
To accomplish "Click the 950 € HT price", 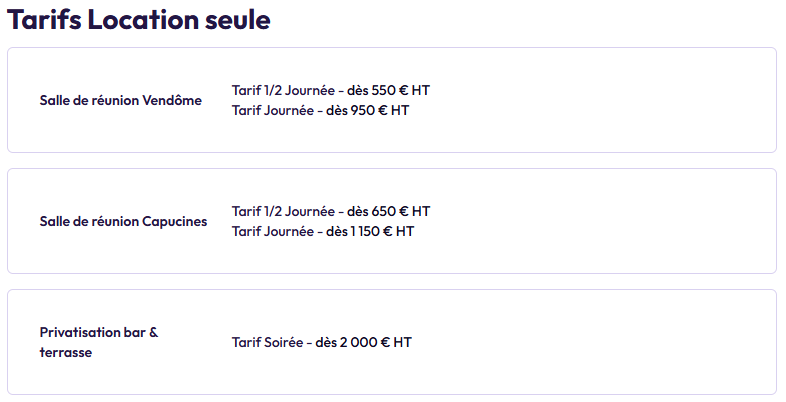I will [380, 110].
